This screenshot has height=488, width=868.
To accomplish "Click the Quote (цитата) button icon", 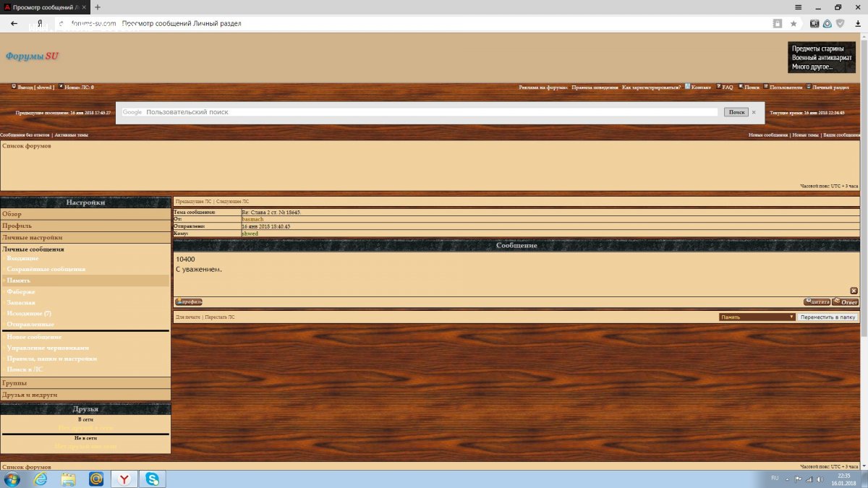I will coord(817,302).
